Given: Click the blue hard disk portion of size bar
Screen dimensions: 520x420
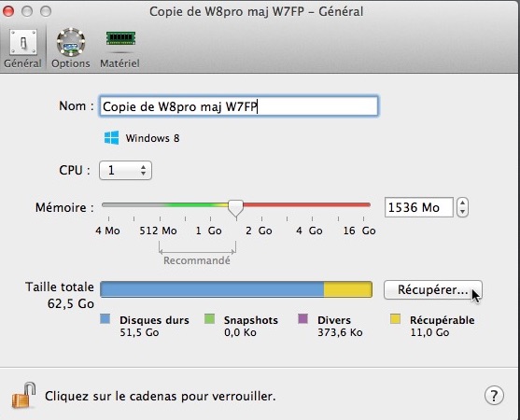Looking at the screenshot, I should pos(212,289).
